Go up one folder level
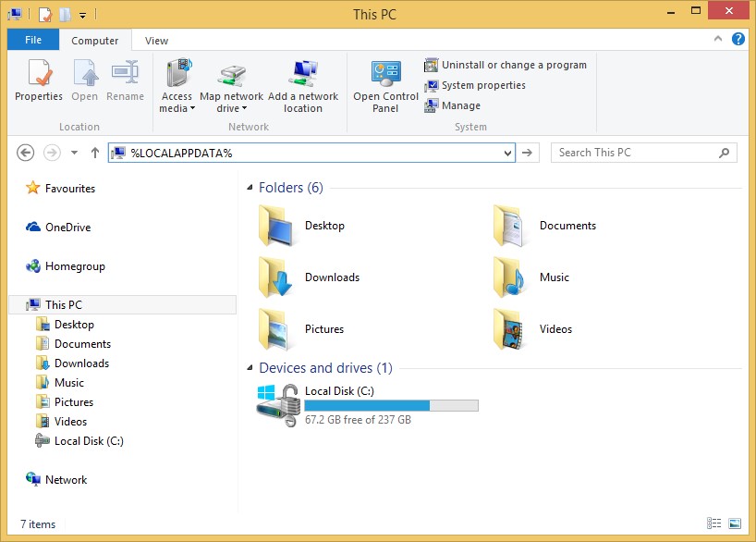Viewport: 756px width, 542px height. point(95,153)
